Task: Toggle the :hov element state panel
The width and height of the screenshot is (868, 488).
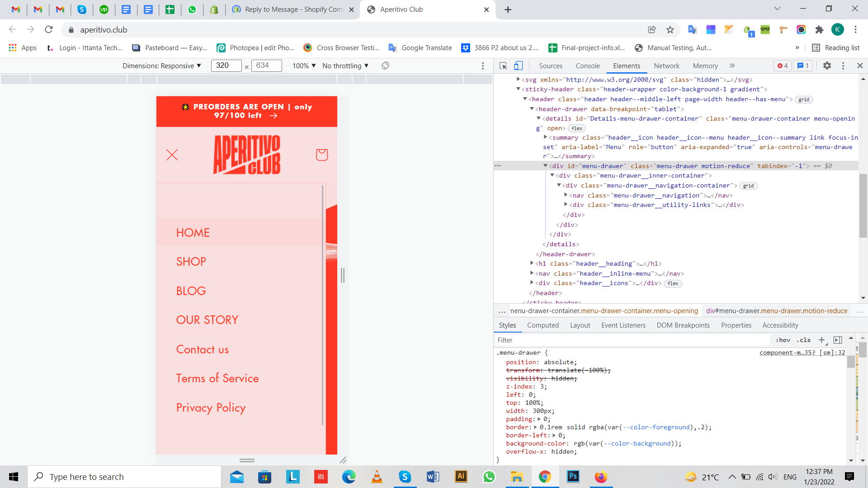Action: point(783,340)
